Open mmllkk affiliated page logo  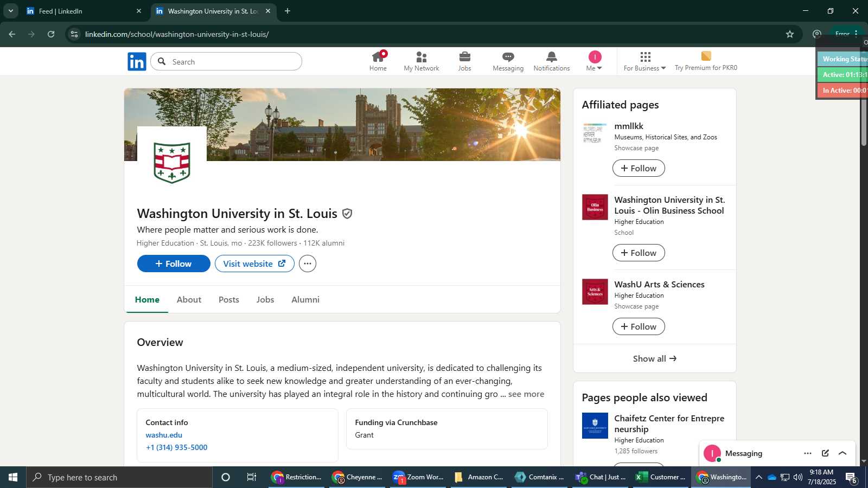pyautogui.click(x=595, y=133)
